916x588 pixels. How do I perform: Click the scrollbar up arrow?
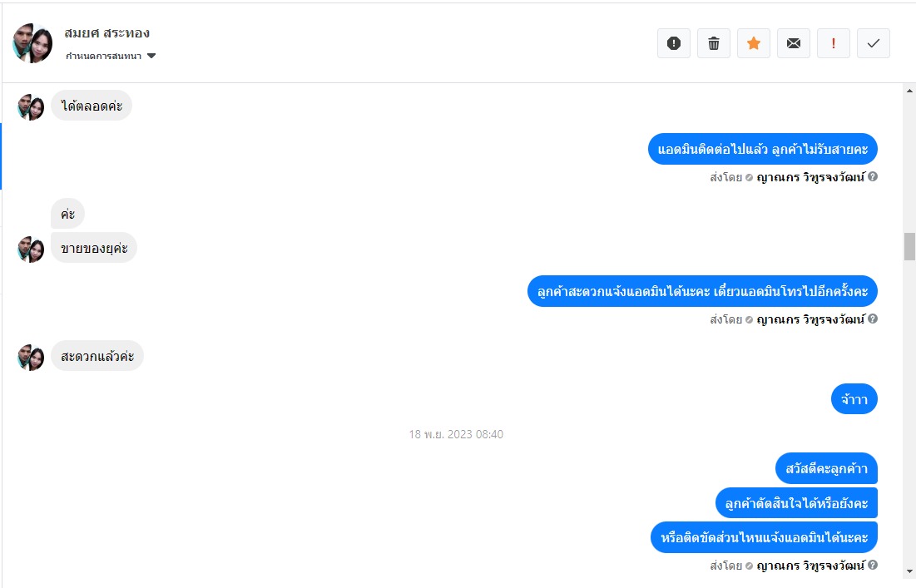coord(909,91)
